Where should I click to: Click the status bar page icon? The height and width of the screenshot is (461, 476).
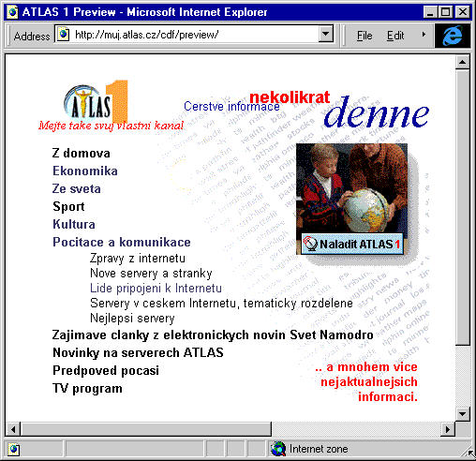click(x=13, y=450)
